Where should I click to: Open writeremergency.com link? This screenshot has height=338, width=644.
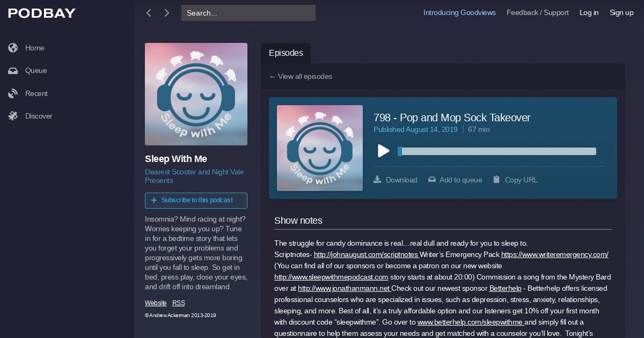554,255
